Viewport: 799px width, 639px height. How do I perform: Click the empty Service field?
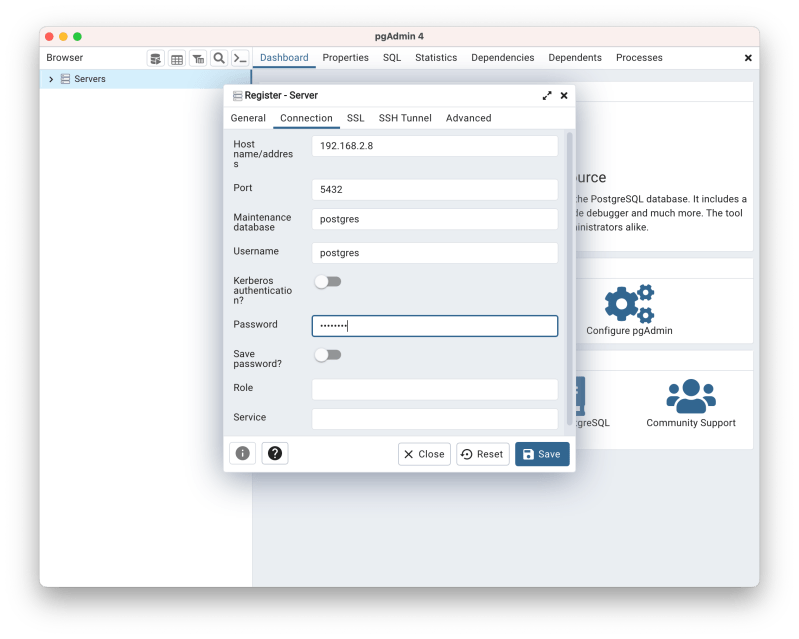[x=435, y=419]
